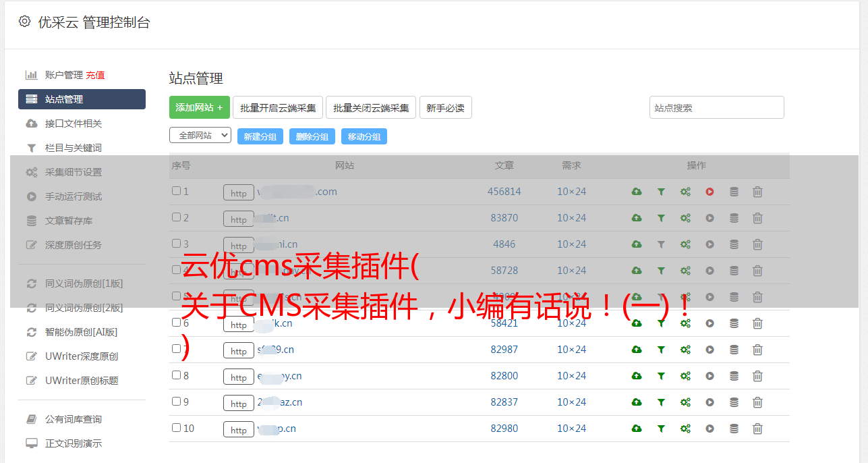Click 批量开启云端采集 button
The image size is (868, 463).
pos(278,107)
